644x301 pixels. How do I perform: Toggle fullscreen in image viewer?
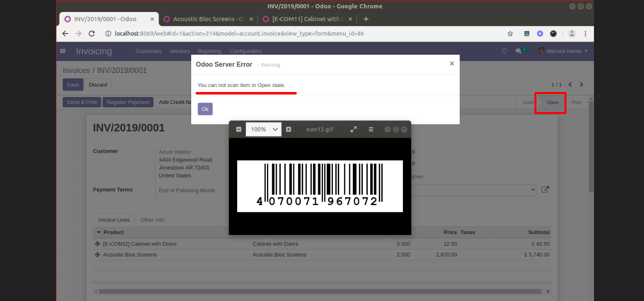(353, 129)
